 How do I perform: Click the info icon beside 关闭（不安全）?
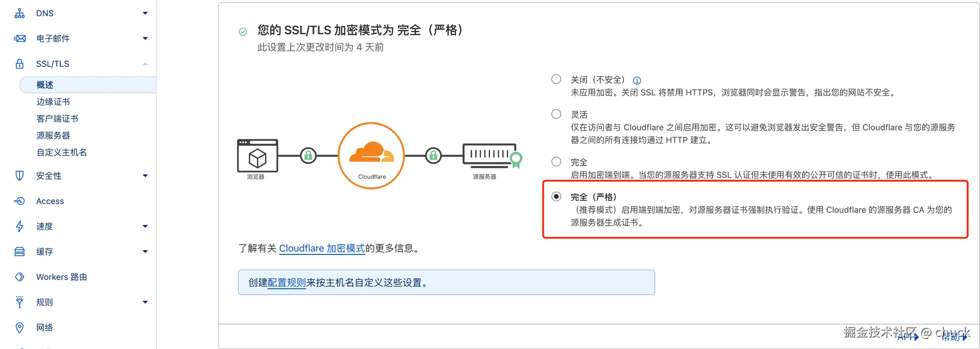pyautogui.click(x=637, y=81)
